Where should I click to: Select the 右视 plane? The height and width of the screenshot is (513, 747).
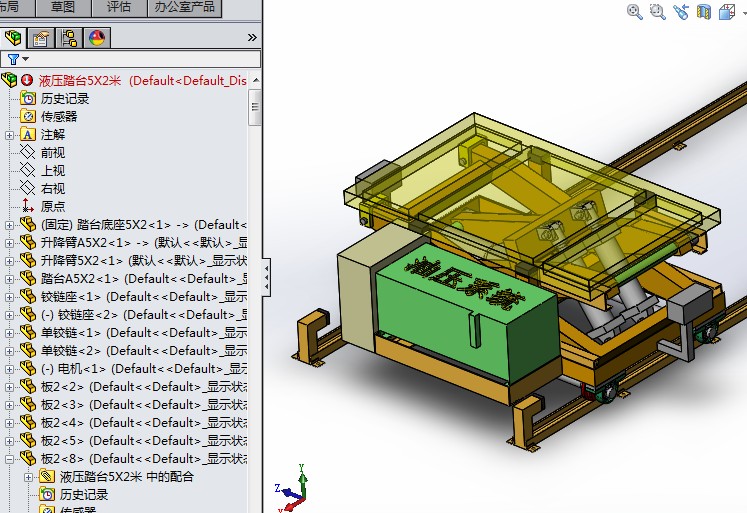53,189
